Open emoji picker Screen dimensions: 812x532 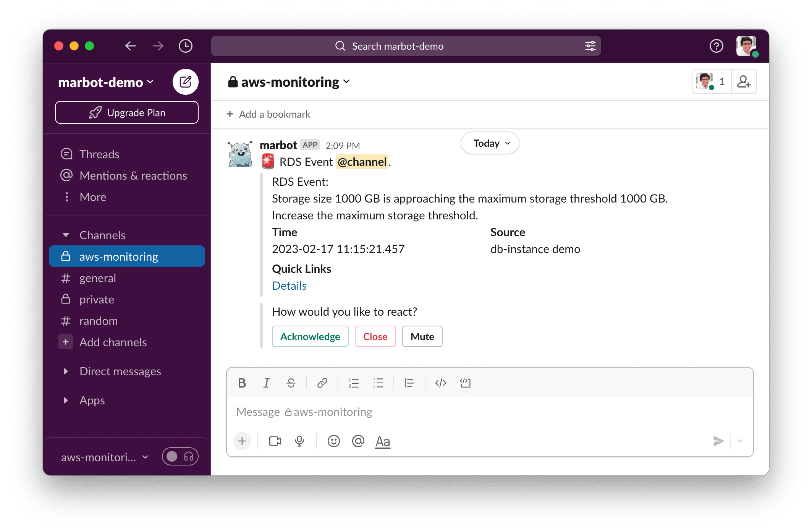pyautogui.click(x=334, y=441)
